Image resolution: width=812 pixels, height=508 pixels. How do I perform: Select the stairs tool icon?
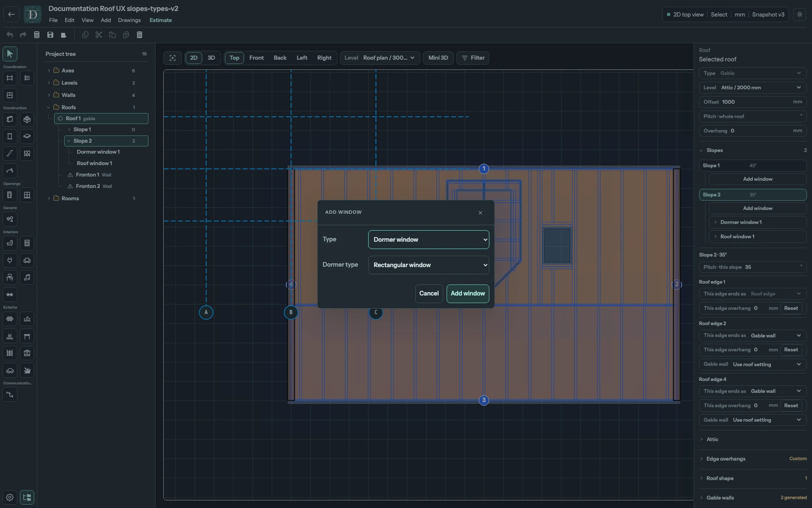10,154
